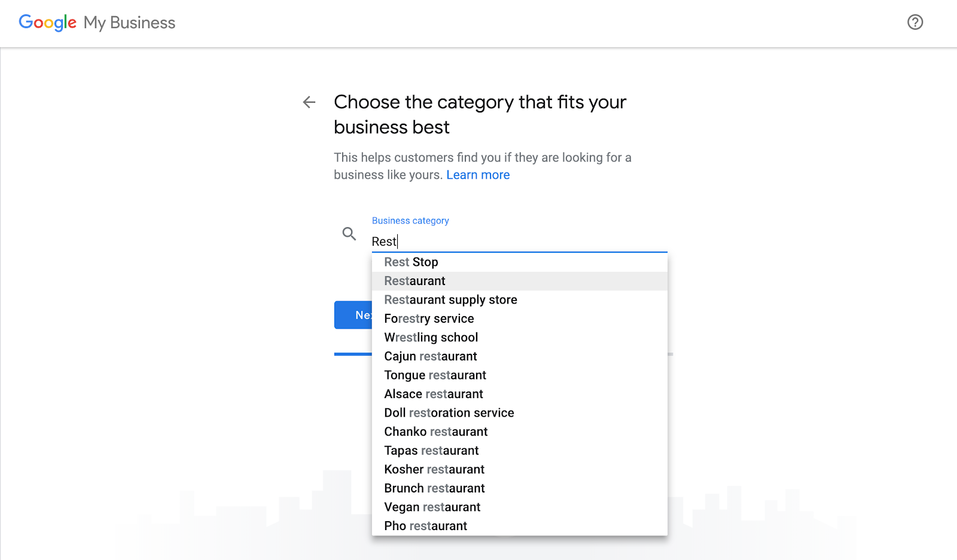
Task: Pick Pho restaurant category
Action: [x=425, y=526]
